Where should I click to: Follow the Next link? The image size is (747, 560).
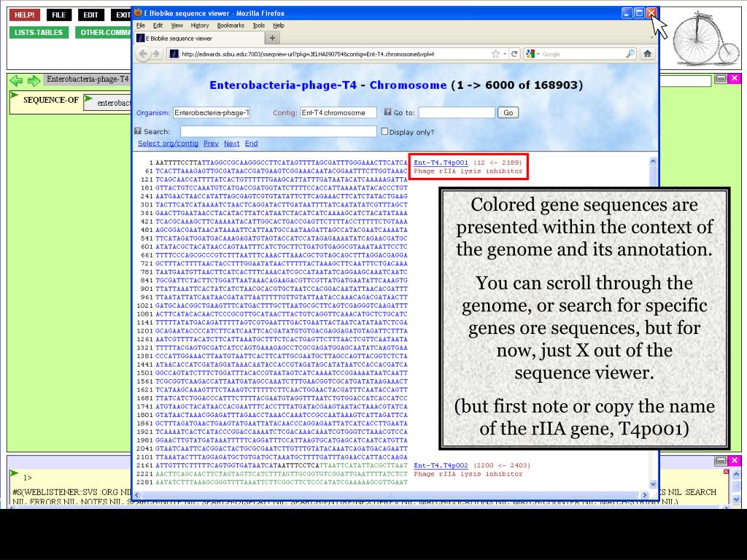pos(231,144)
